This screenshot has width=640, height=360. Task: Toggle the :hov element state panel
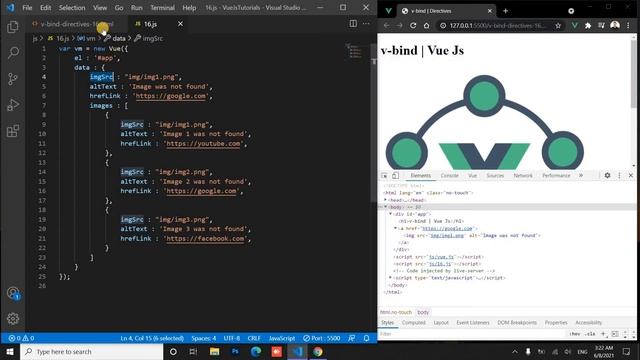tap(575, 334)
